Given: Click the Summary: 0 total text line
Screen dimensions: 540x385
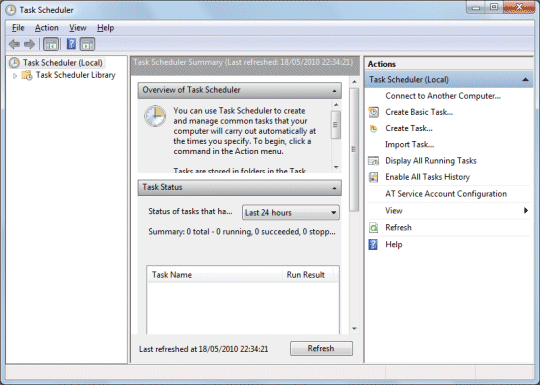Looking at the screenshot, I should point(242,232).
